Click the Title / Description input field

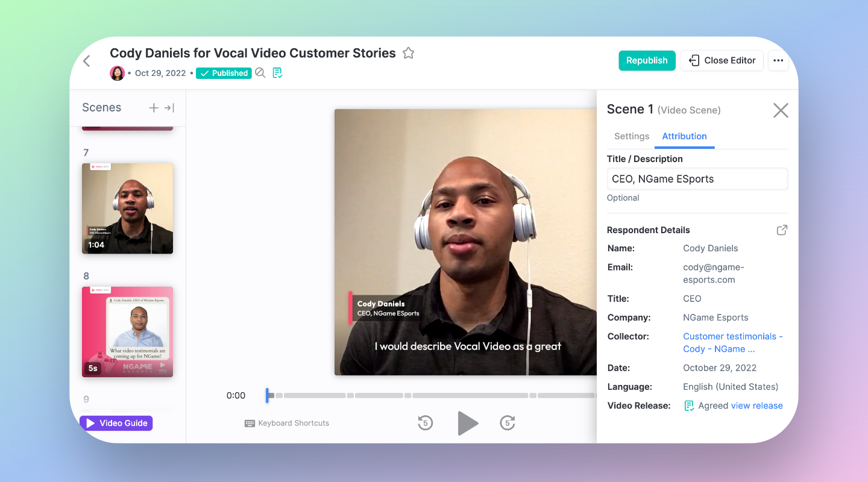tap(697, 179)
